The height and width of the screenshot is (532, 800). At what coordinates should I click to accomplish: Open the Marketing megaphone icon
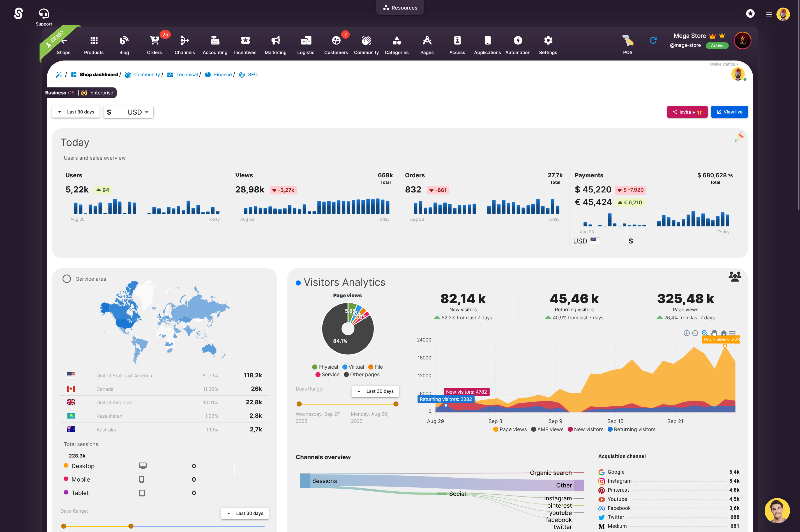point(275,40)
